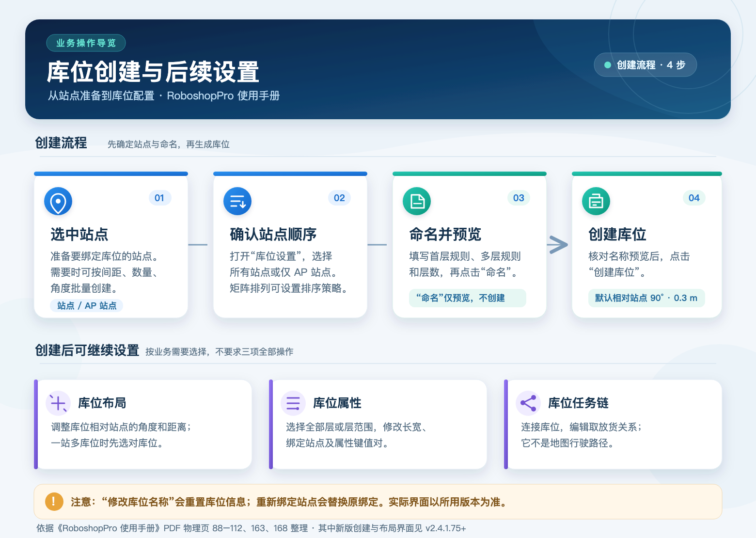756x538 pixels.
Task: Click the 库位布局 card title
Action: coord(102,403)
